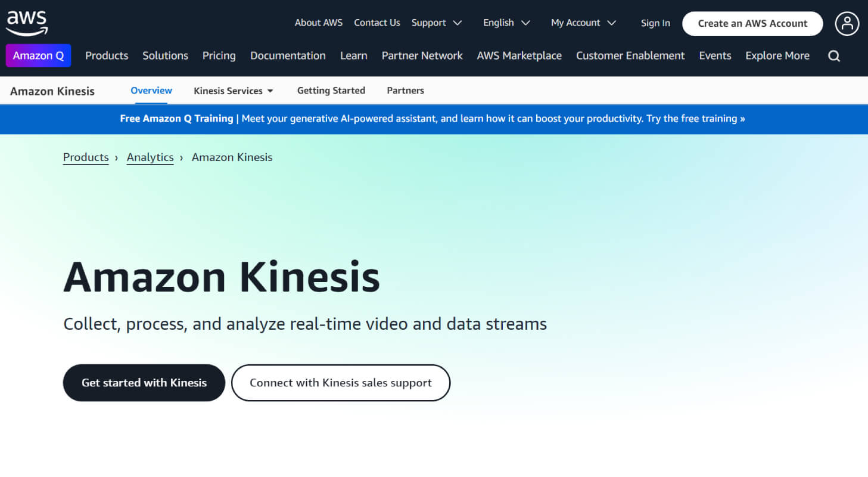Open the Explore More menu
Screen dimensions: 868x477
(x=777, y=55)
